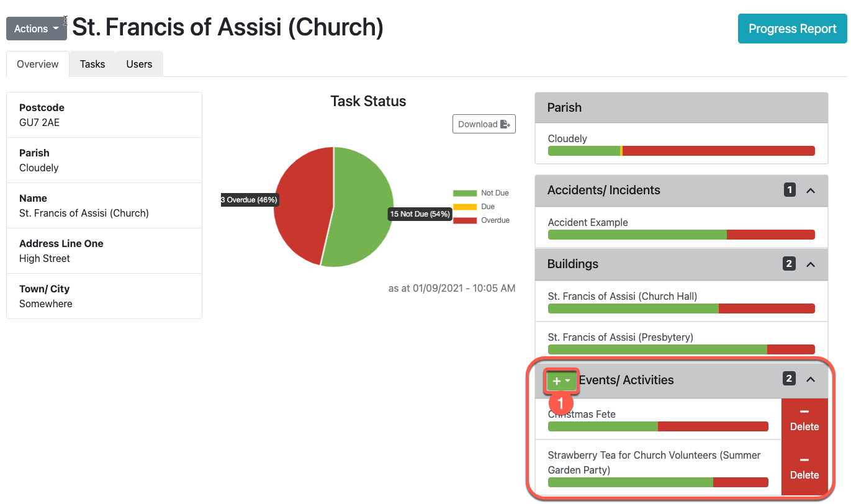Switch to the Tasks tab
The width and height of the screenshot is (851, 504).
point(92,64)
